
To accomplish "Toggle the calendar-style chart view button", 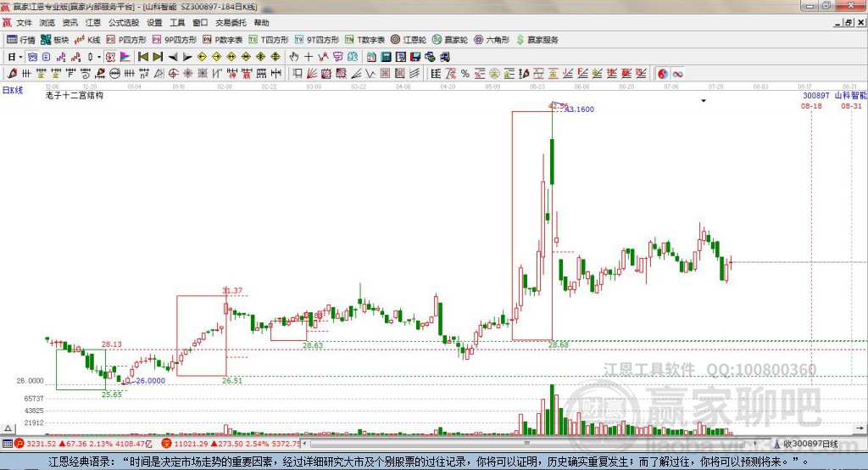I will point(47,57).
